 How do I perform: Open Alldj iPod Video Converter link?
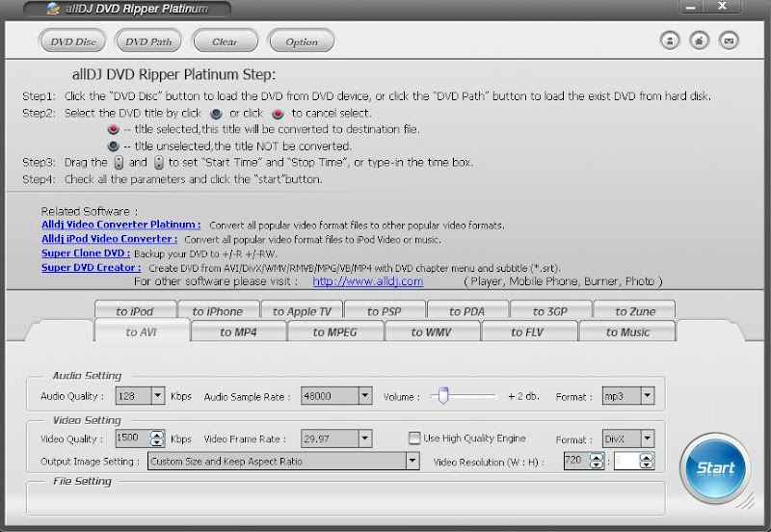[x=109, y=239]
